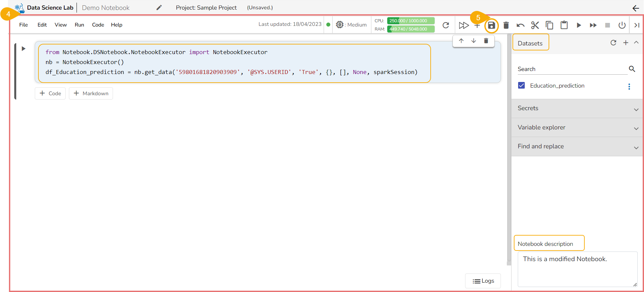Click the Save notebook icon
The image size is (644, 292).
491,25
